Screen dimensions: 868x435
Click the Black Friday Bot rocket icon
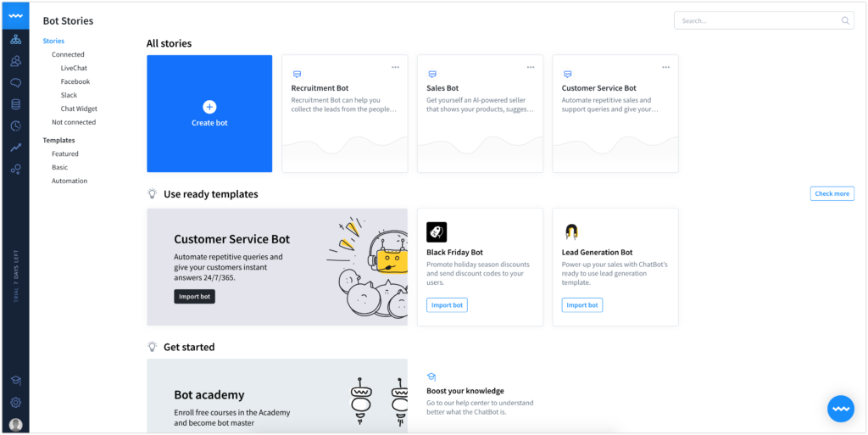pyautogui.click(x=437, y=231)
